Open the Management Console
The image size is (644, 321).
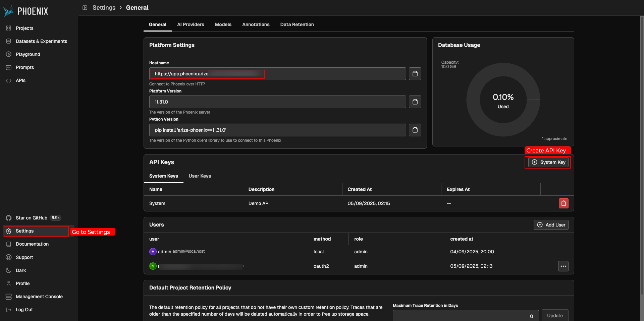(x=39, y=297)
